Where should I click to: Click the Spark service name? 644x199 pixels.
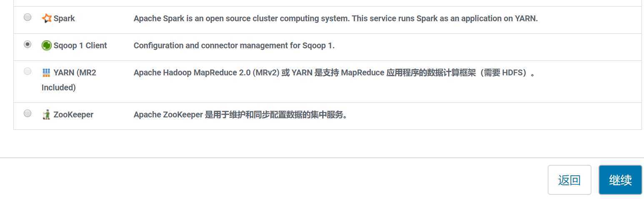64,19
